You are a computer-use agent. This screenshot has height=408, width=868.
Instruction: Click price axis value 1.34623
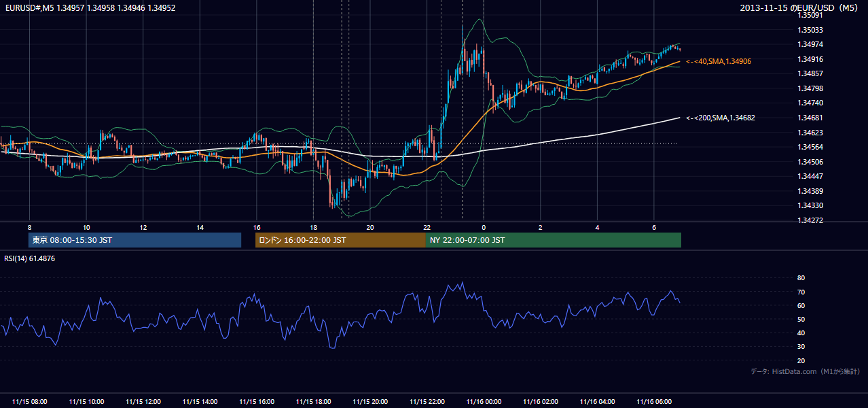coord(810,133)
